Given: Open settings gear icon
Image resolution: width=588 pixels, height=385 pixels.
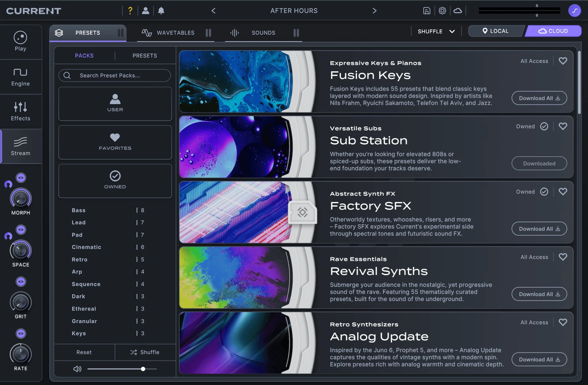Looking at the screenshot, I should [x=442, y=11].
